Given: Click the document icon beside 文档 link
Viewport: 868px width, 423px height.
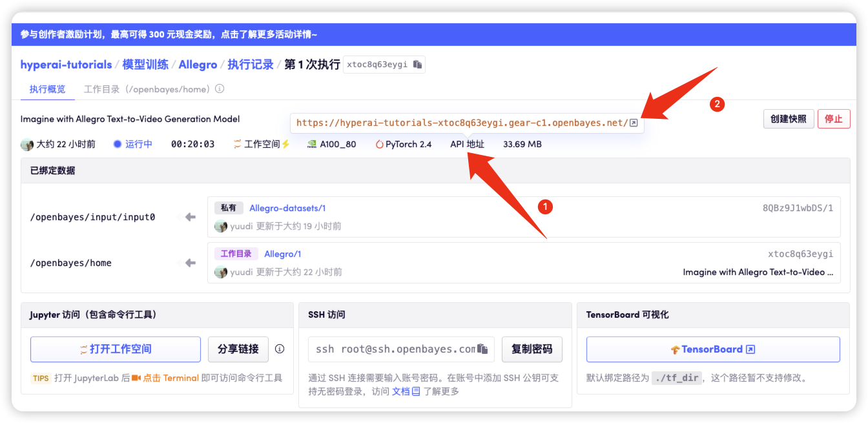Looking at the screenshot, I should click(416, 391).
